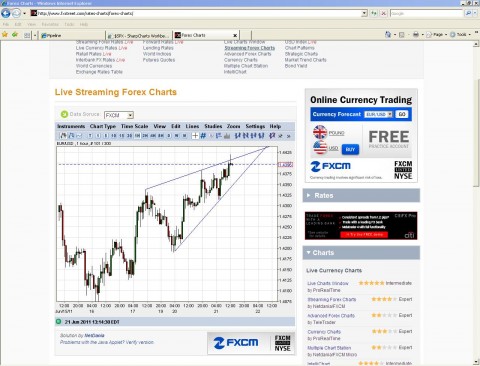Image resolution: width=480 pixels, height=366 pixels.
Task: Click the red citi ad demo button
Action: tap(364, 235)
